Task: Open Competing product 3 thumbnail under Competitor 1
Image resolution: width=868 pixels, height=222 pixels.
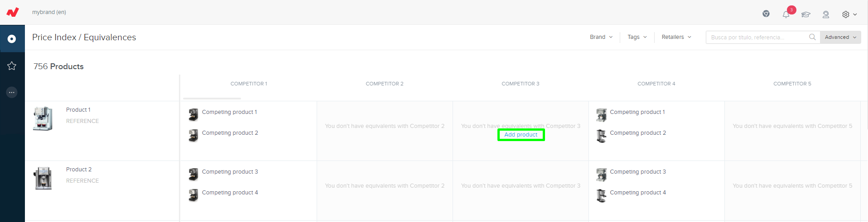Action: [x=193, y=175]
